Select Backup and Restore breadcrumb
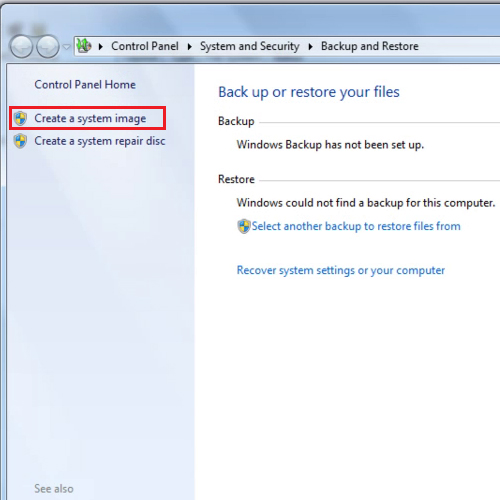This screenshot has width=500, height=500. (370, 46)
